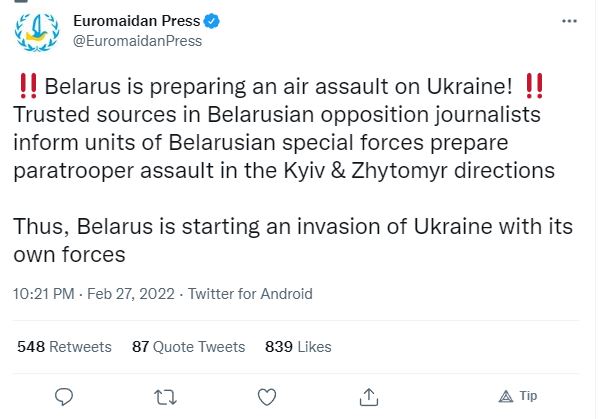Click the blue verified badge

coord(213,21)
